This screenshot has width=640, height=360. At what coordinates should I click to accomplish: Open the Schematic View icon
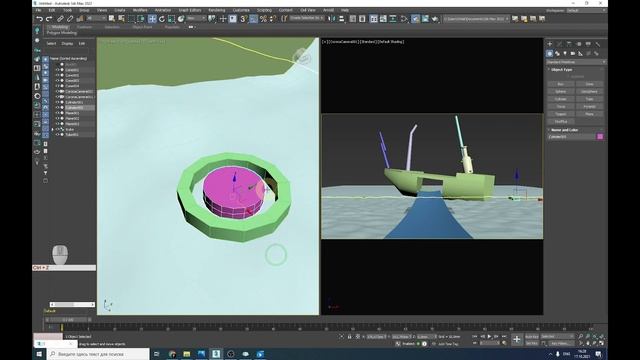[x=393, y=19]
